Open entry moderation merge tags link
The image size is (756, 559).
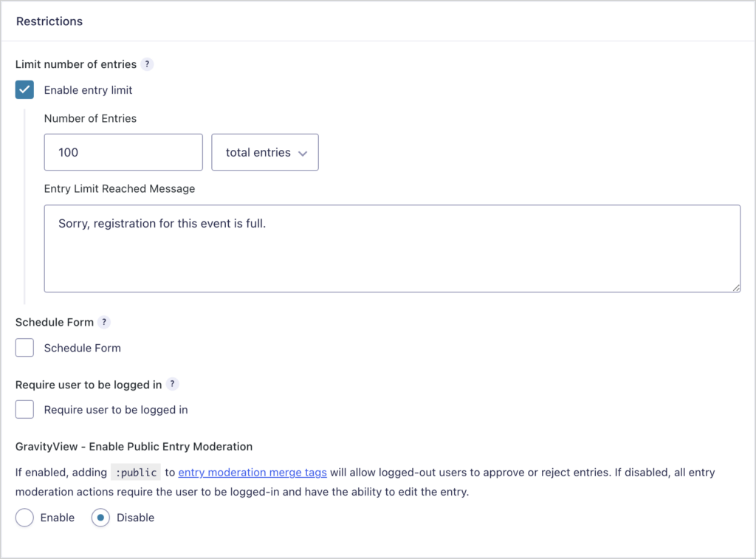[252, 472]
